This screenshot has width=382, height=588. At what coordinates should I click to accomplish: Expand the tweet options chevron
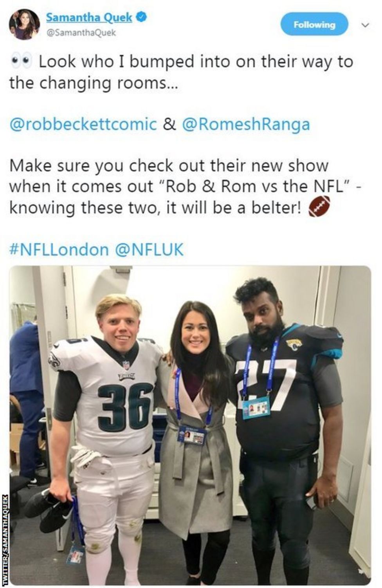(365, 25)
